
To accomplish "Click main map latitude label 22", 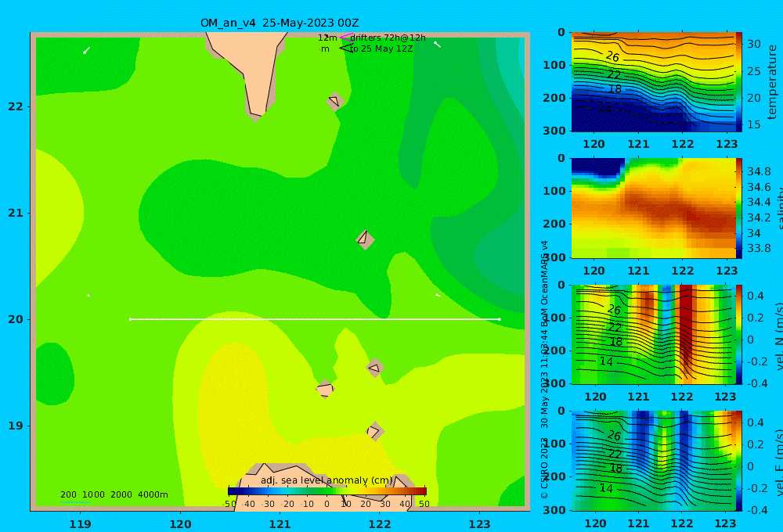I will tap(16, 106).
